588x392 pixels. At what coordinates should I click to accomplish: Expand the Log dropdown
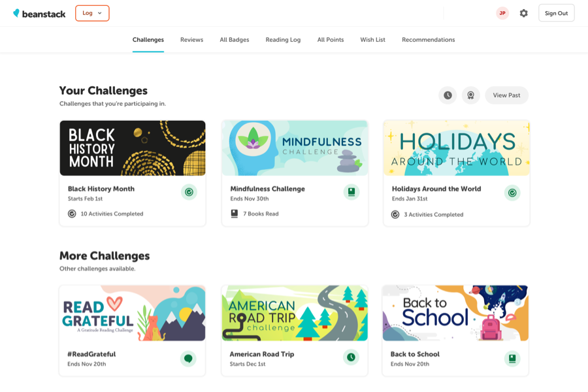(x=92, y=13)
